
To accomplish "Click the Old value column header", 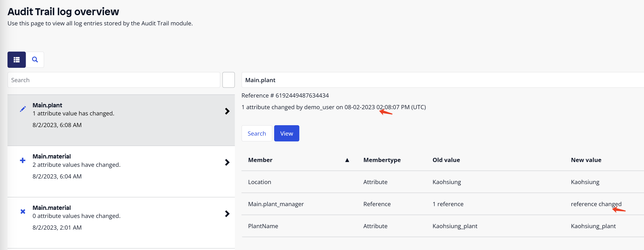I will coord(446,160).
